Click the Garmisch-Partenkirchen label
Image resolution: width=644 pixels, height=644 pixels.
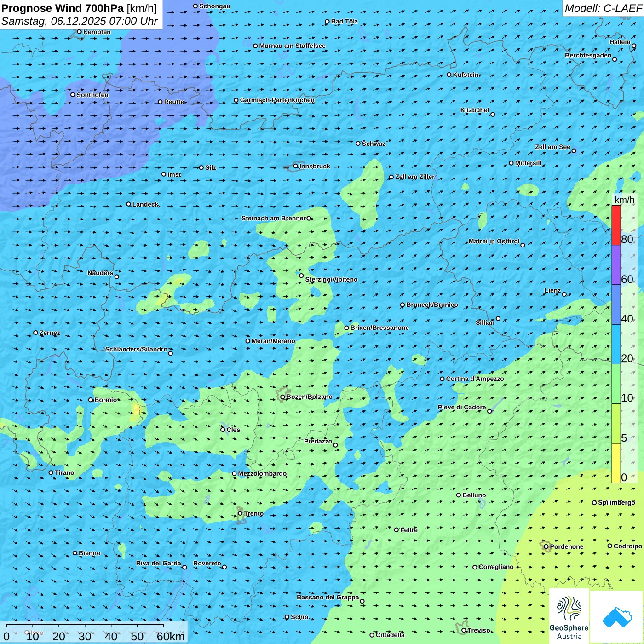point(277,100)
